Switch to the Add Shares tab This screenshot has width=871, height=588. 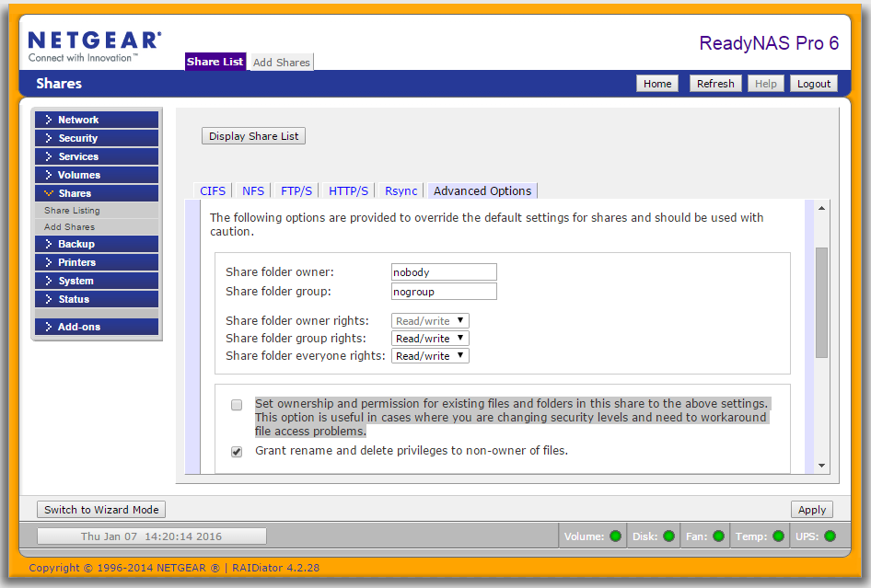click(x=281, y=62)
